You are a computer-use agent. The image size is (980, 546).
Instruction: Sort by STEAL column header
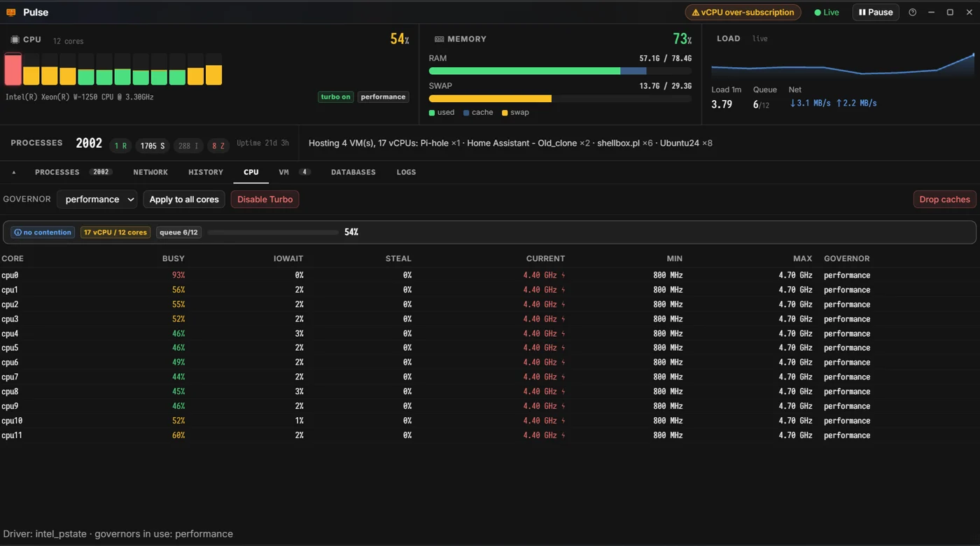(x=398, y=259)
